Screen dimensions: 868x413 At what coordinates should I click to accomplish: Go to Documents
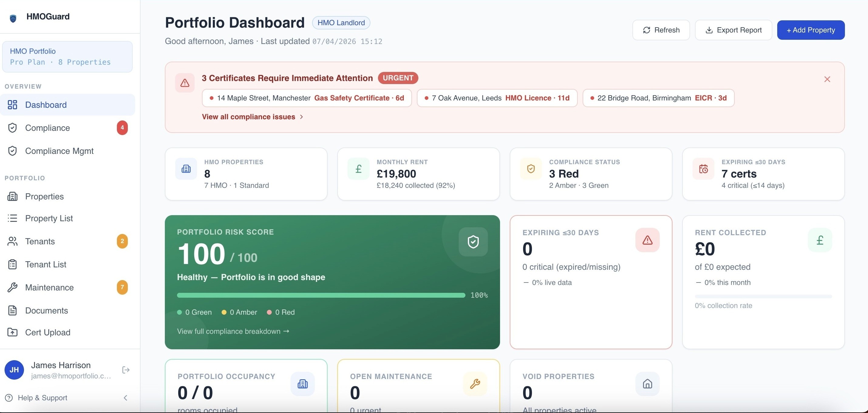[67, 311]
